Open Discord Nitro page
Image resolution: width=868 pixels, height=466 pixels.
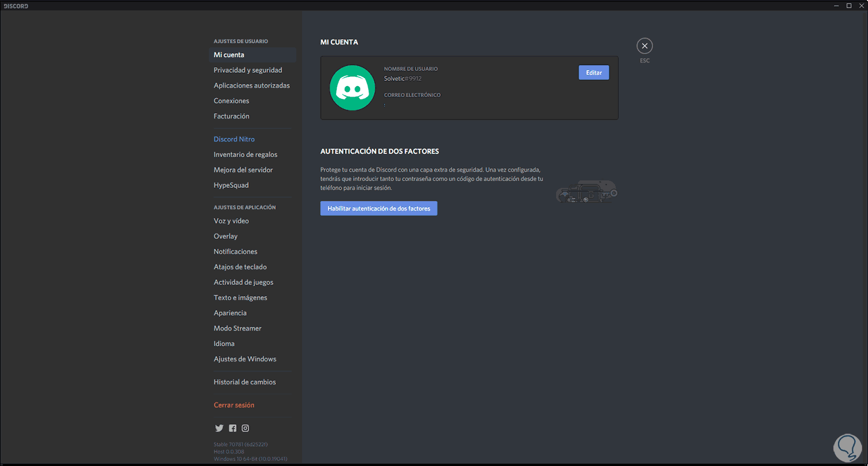(252, 139)
